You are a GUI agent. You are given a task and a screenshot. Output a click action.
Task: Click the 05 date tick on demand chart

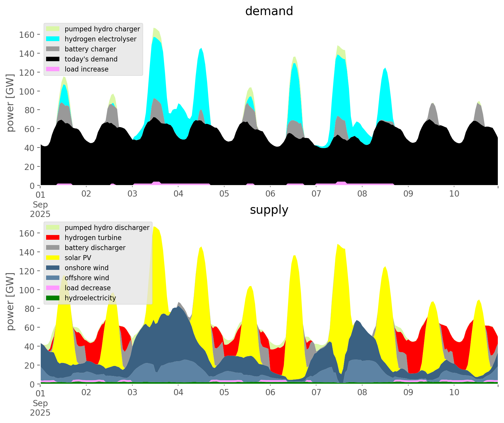coord(224,194)
